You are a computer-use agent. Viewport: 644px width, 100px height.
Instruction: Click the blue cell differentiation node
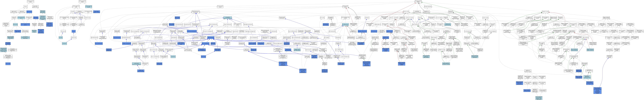coord(345,25)
